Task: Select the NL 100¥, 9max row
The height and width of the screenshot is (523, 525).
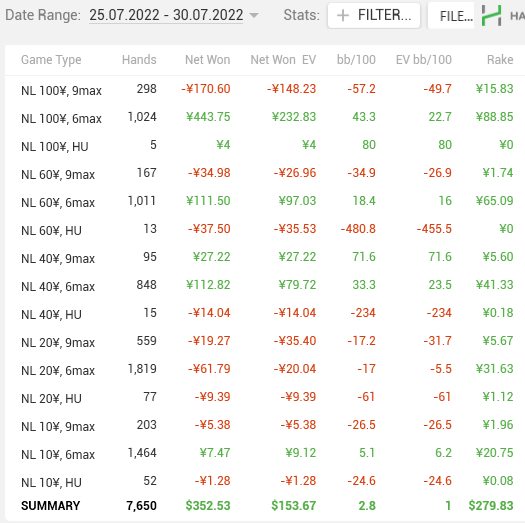Action: point(265,89)
